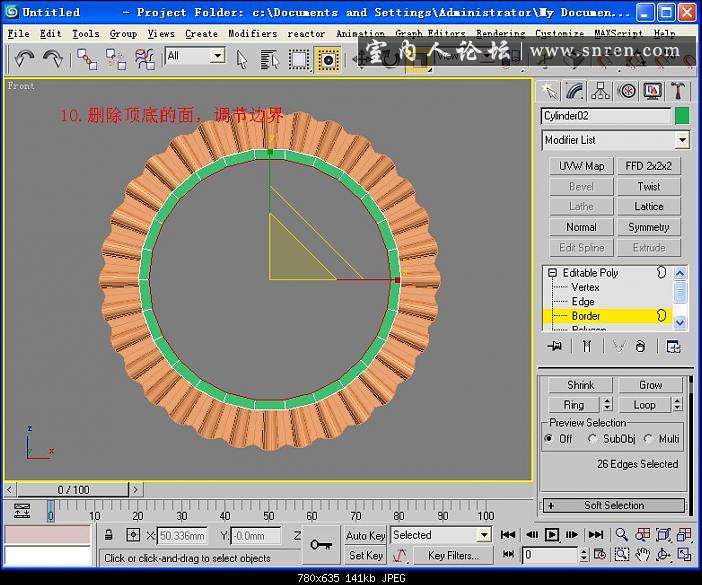Viewport: 702px width, 585px height.
Task: Open the reactor menu
Action: (306, 34)
